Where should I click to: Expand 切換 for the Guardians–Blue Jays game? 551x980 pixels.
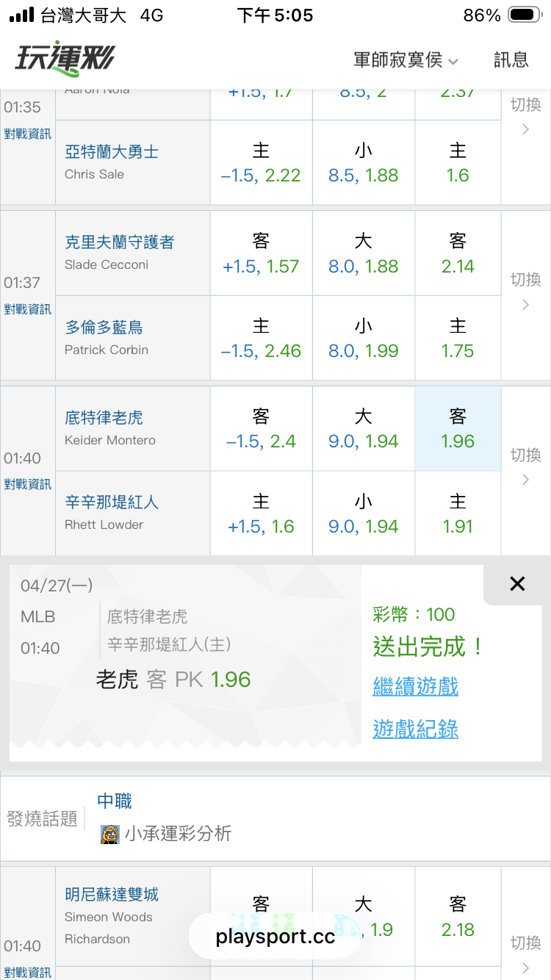tap(525, 292)
